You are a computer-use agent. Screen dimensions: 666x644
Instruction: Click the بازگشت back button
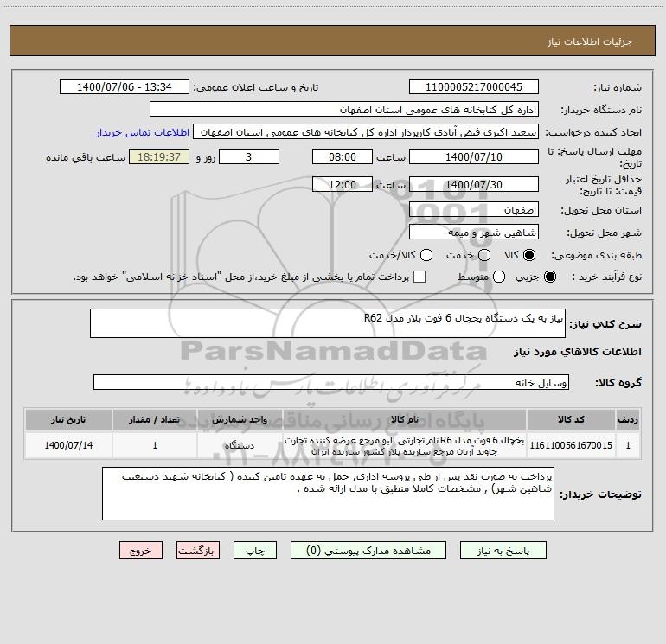[198, 551]
